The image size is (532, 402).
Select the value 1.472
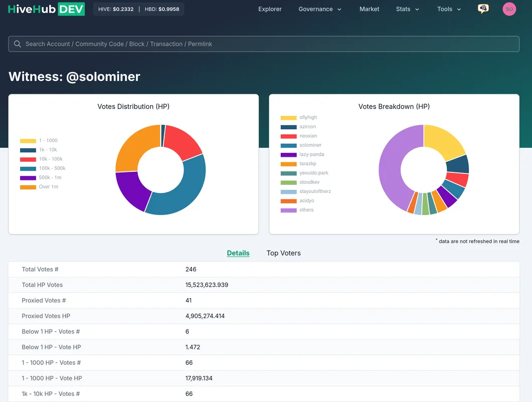coord(193,347)
